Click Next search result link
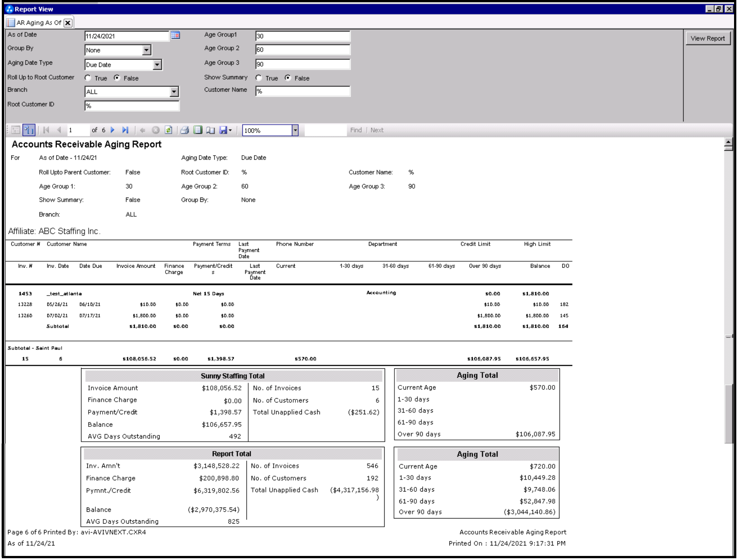Screen dimensions: 739x560 point(377,130)
